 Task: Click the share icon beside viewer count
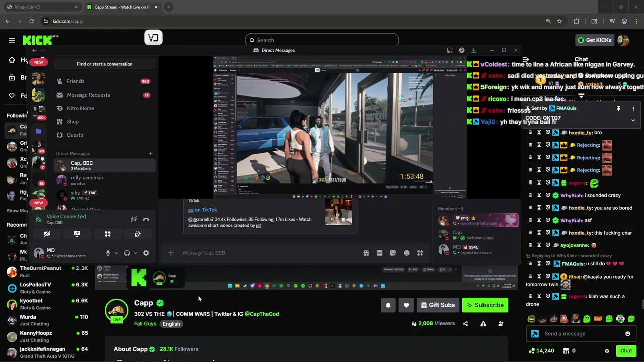(x=465, y=324)
